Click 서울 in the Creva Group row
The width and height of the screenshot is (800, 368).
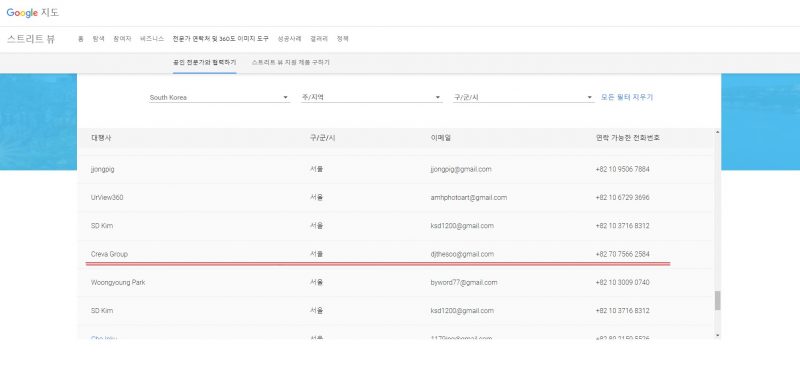pyautogui.click(x=316, y=254)
